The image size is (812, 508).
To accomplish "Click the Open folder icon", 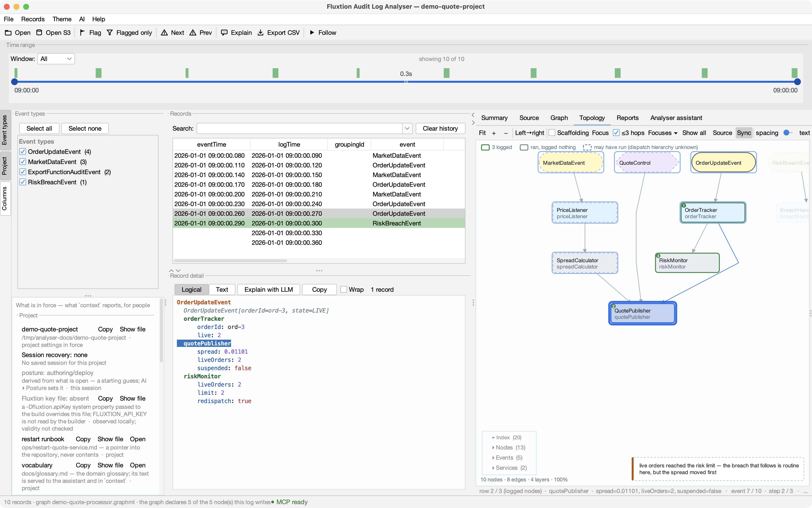I will pyautogui.click(x=8, y=33).
